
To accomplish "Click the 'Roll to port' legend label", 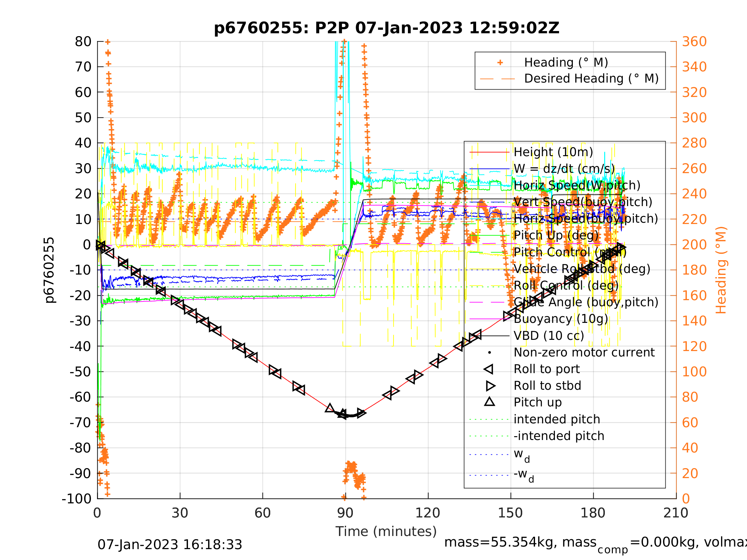I will 547,369.
